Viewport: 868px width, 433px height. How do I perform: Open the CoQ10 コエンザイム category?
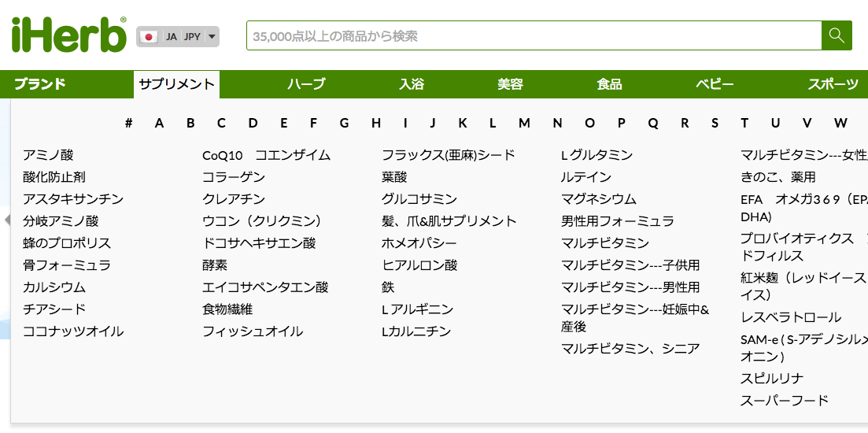pos(266,155)
